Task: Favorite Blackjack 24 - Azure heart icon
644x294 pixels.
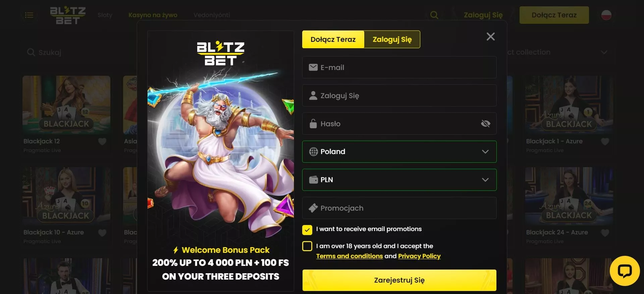Action: pyautogui.click(x=605, y=233)
